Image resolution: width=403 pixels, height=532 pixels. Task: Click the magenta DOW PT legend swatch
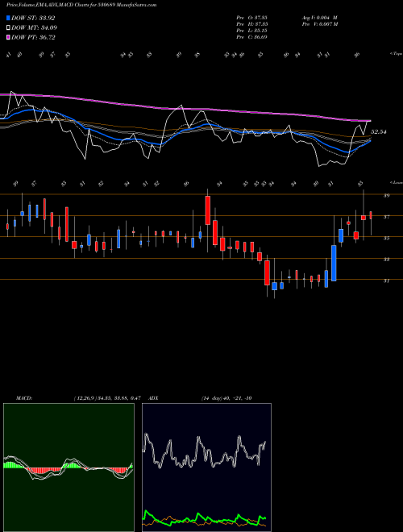[x=8, y=37]
